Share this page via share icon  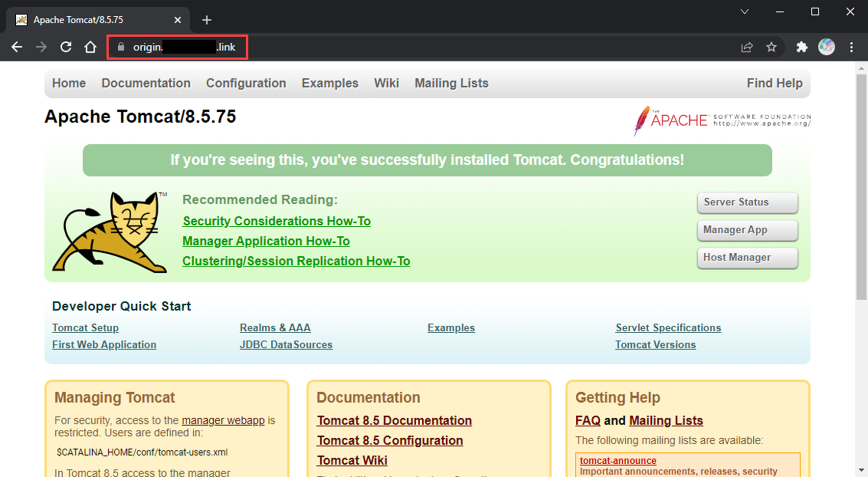click(747, 47)
